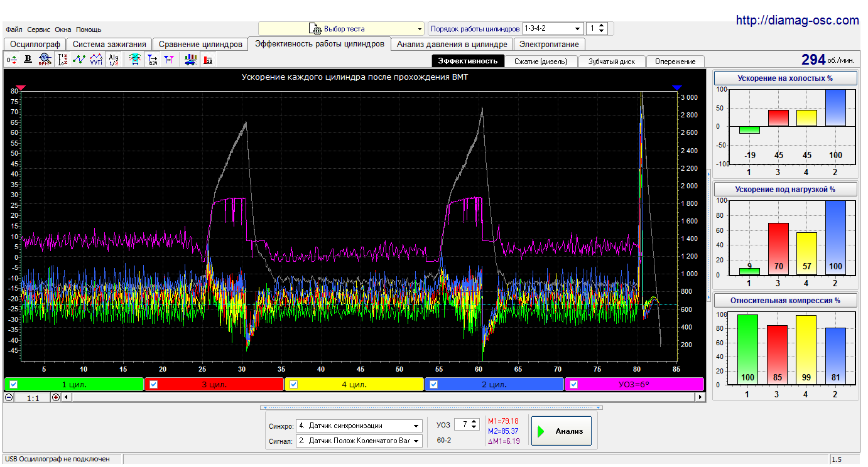This screenshot has width=868, height=467.
Task: Click the car with bar chart icon
Action: point(190,60)
